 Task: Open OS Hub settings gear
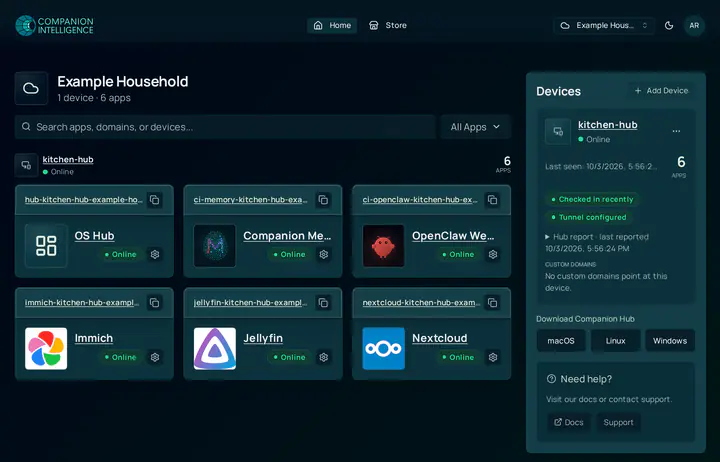[x=155, y=254]
